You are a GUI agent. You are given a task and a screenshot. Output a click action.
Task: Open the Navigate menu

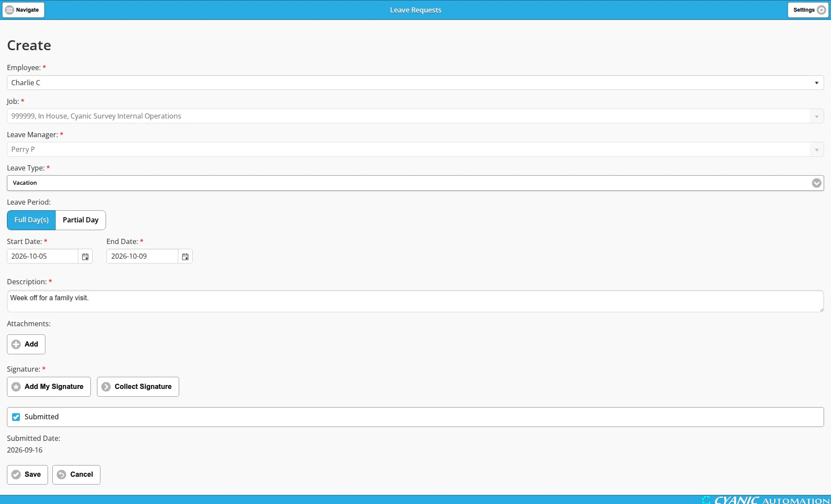[23, 10]
